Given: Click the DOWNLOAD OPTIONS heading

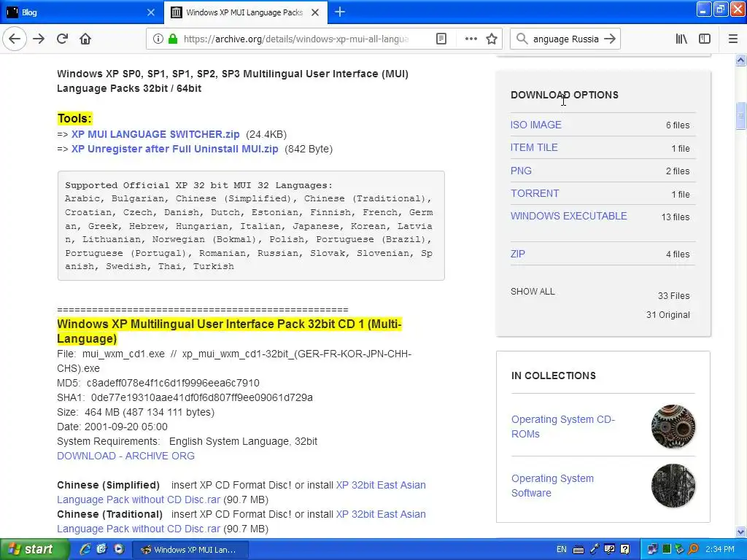Looking at the screenshot, I should pyautogui.click(x=565, y=95).
